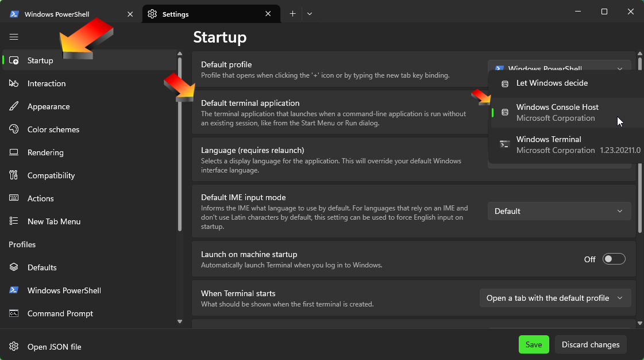
Task: Add a new tab with plus button
Action: point(292,14)
